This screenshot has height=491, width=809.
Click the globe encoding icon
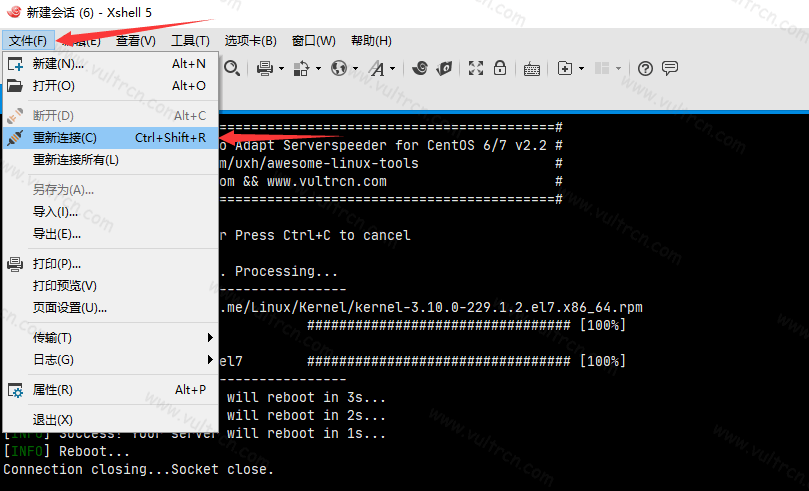[x=338, y=68]
